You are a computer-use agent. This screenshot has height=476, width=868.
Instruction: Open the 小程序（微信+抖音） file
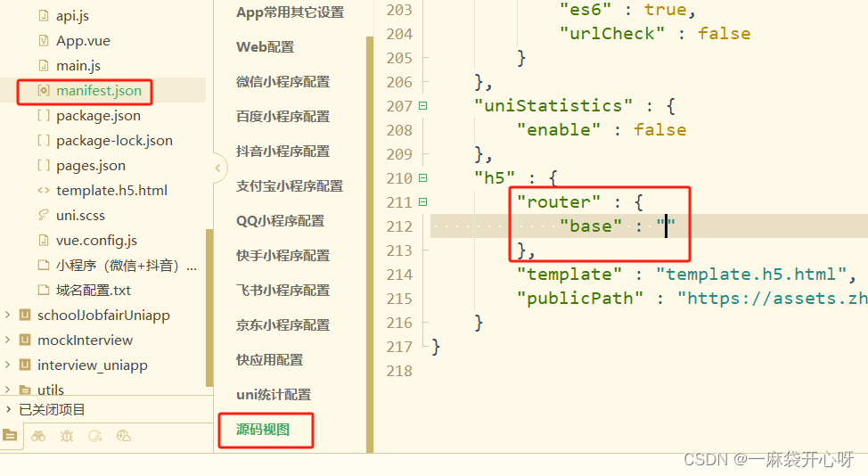tap(127, 266)
